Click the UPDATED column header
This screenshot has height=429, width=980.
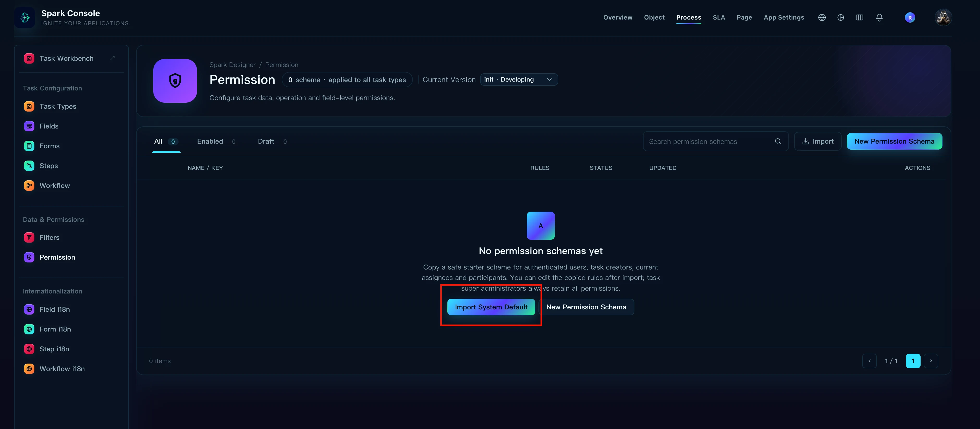pyautogui.click(x=663, y=168)
